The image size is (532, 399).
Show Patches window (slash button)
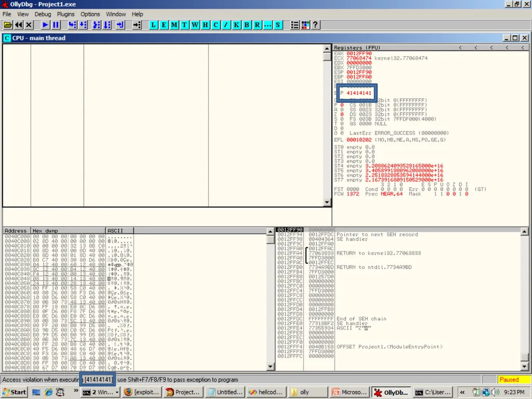click(x=226, y=25)
